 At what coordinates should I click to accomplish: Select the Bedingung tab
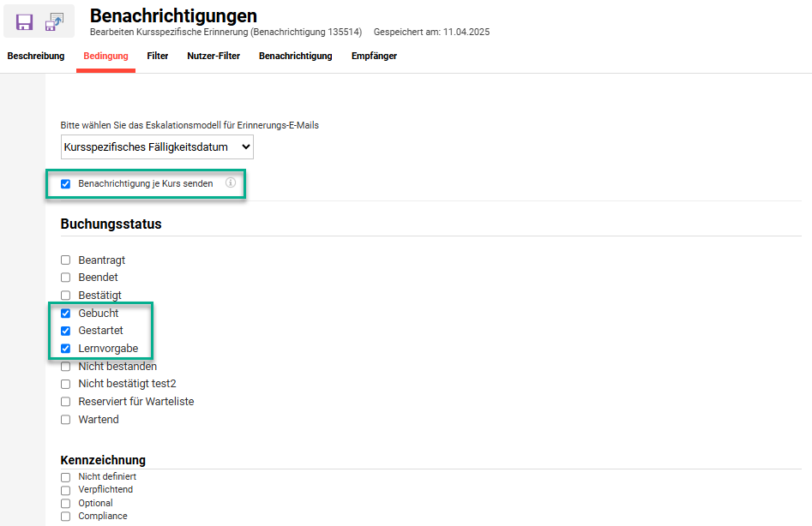(x=105, y=55)
